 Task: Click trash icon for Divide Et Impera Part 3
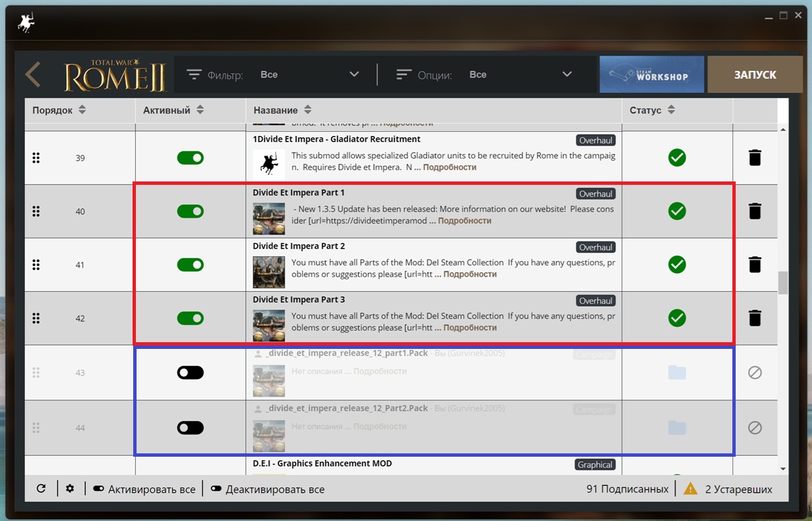754,318
